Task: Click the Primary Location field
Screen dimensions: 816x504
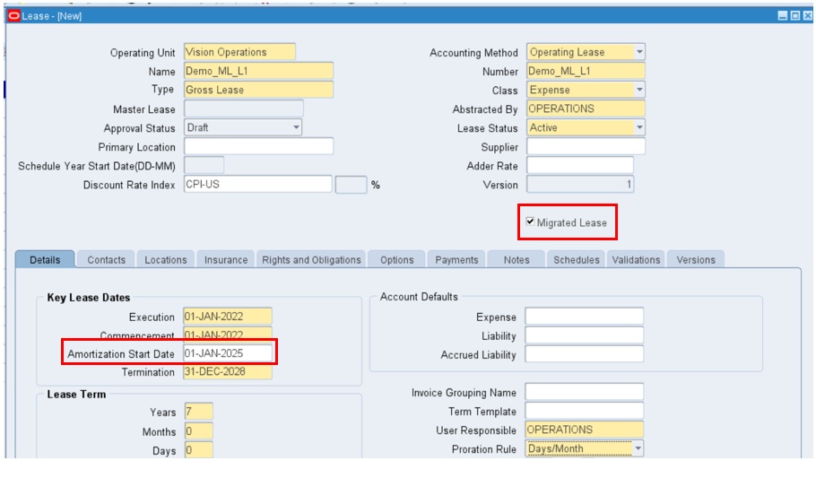Action: pyautogui.click(x=258, y=146)
